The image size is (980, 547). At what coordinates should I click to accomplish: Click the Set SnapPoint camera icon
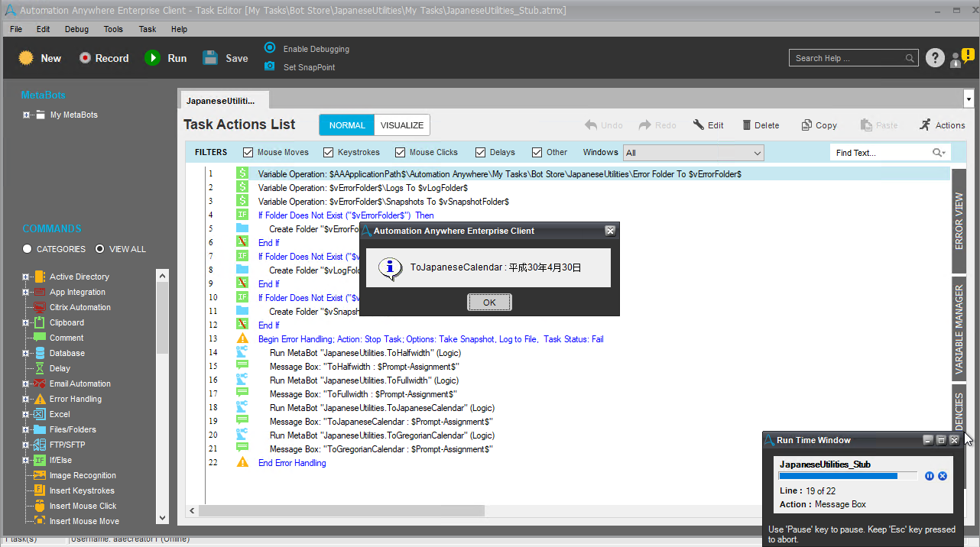tap(270, 66)
